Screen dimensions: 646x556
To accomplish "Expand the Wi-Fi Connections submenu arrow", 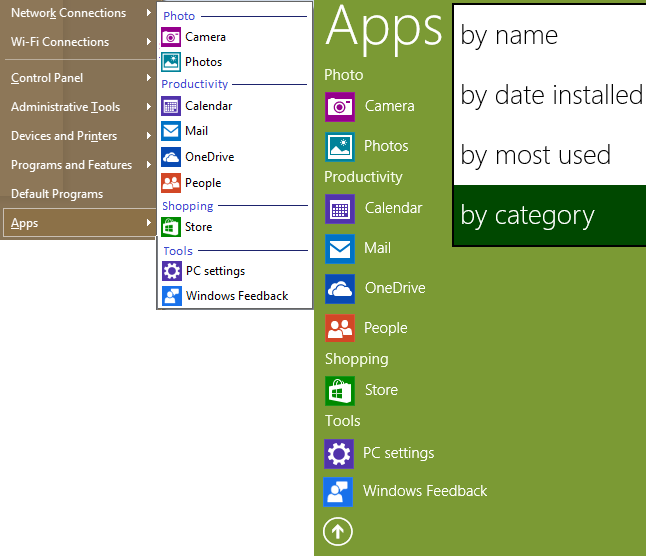I will click(148, 42).
